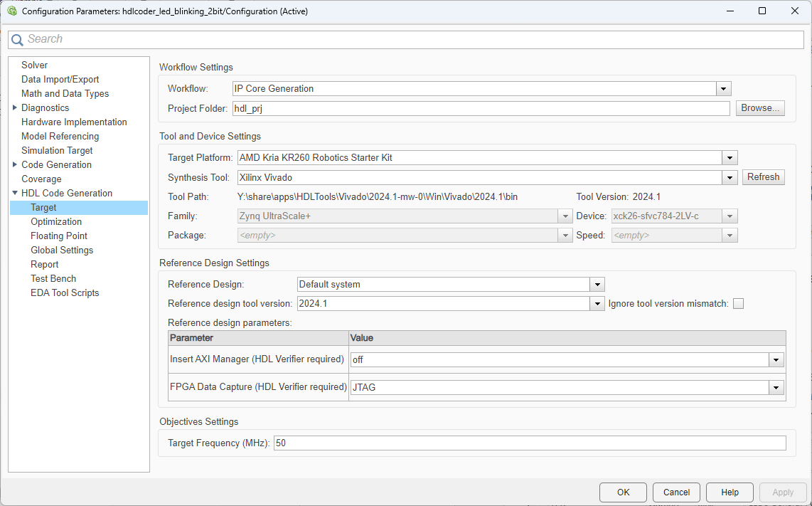The image size is (812, 506).
Task: Open FPGA Data Capture value dropdown
Action: click(776, 388)
